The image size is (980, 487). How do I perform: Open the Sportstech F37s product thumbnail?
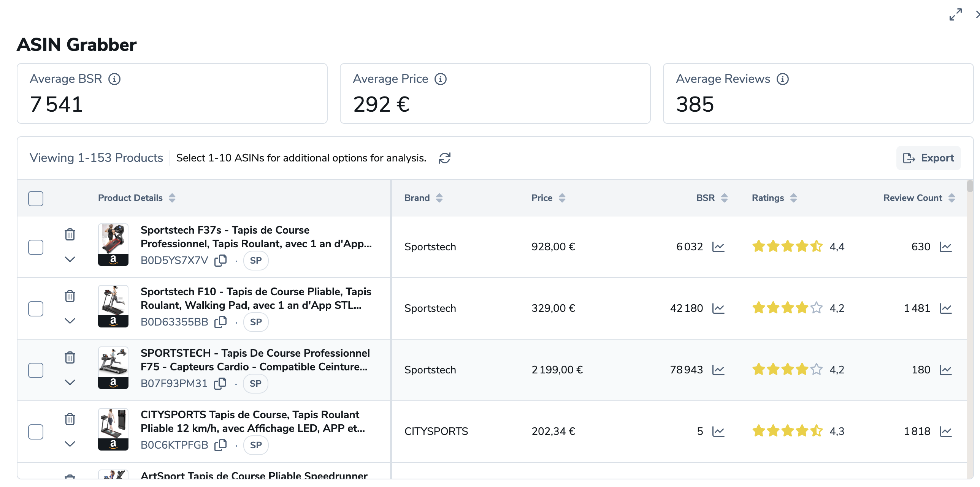[113, 245]
